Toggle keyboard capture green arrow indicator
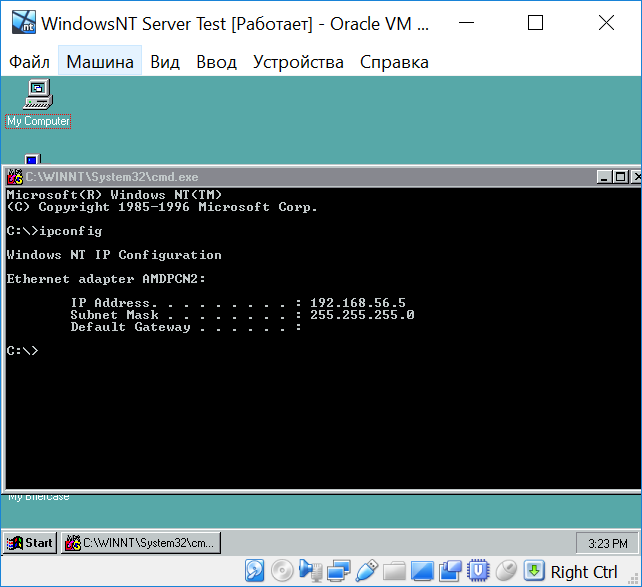The height and width of the screenshot is (587, 642). tap(534, 571)
